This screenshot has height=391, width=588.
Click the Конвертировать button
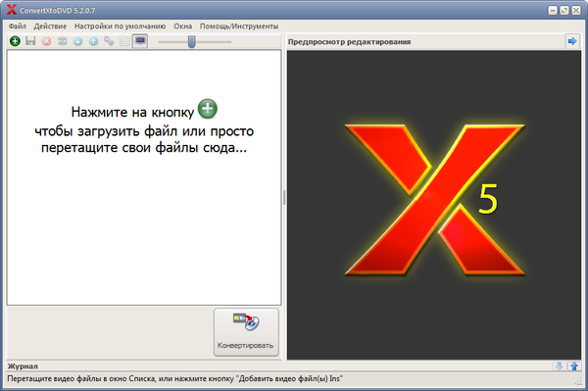coord(246,332)
